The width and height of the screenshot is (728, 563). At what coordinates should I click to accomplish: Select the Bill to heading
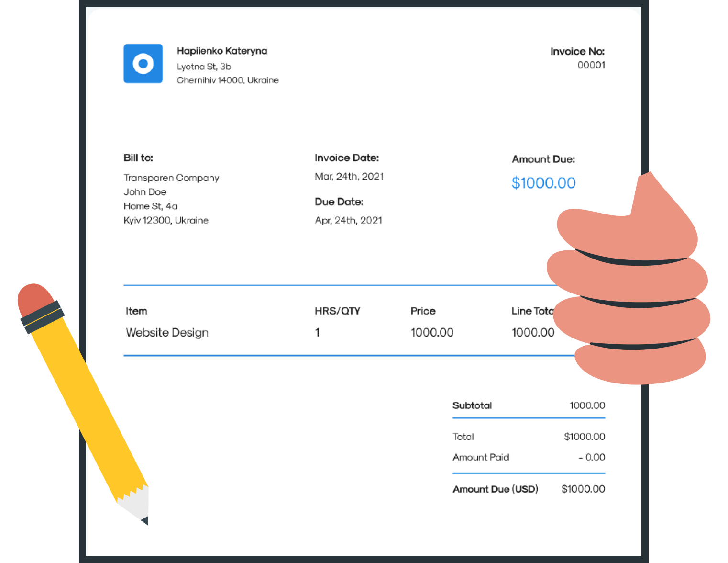pyautogui.click(x=138, y=158)
